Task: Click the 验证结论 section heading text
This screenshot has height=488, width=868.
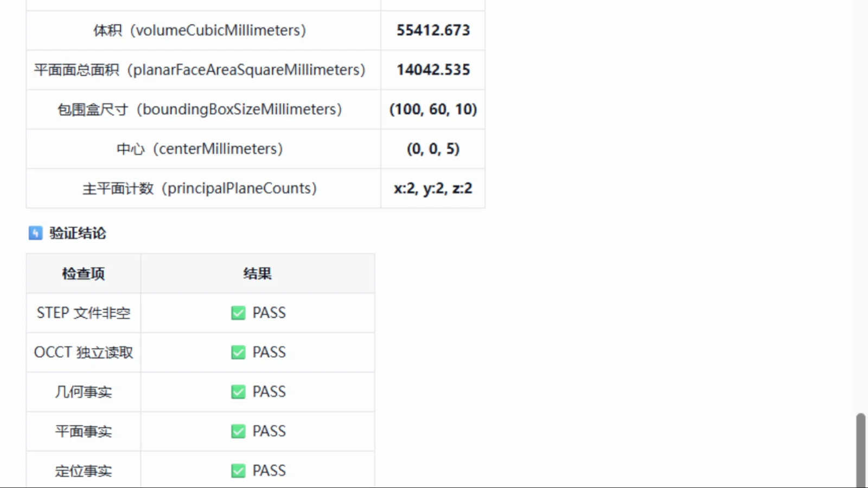Action: click(78, 233)
